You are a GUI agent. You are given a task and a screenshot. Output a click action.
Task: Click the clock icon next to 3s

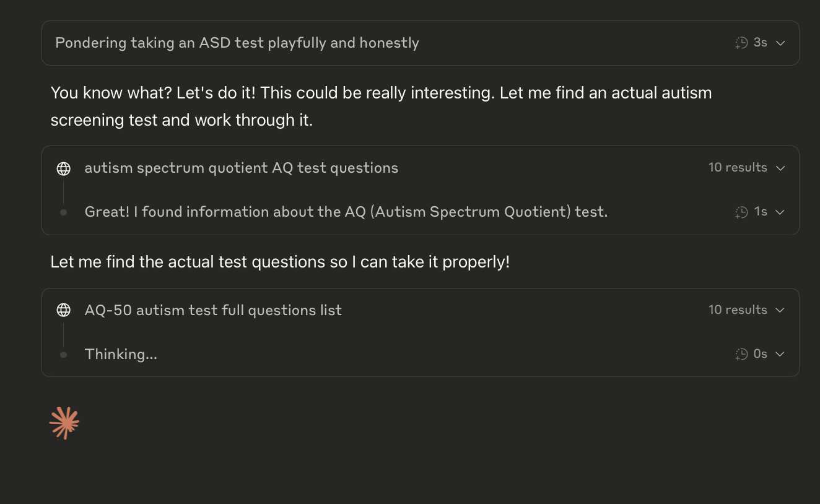[741, 43]
